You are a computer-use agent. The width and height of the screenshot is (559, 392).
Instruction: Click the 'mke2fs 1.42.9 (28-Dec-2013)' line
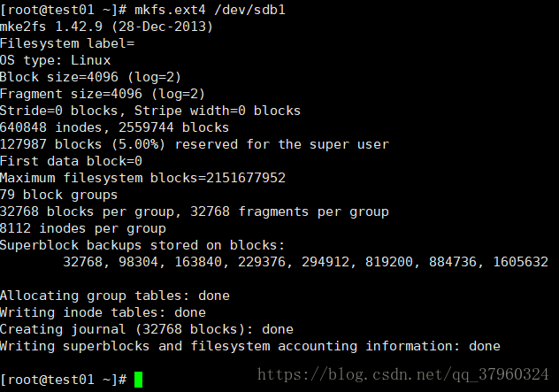click(106, 27)
